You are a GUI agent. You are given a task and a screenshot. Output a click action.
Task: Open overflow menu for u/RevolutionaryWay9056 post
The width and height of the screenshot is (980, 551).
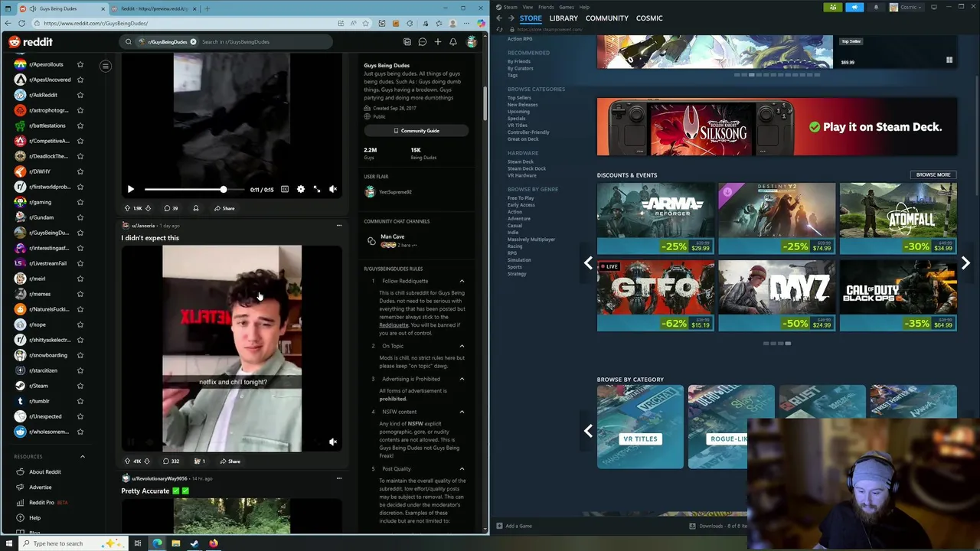tap(338, 478)
